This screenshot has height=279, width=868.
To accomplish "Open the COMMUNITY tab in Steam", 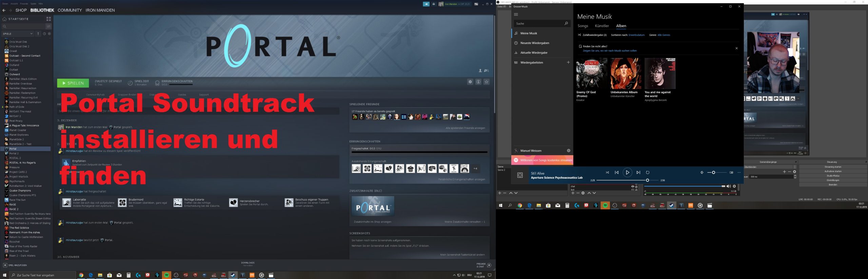I will click(x=70, y=10).
